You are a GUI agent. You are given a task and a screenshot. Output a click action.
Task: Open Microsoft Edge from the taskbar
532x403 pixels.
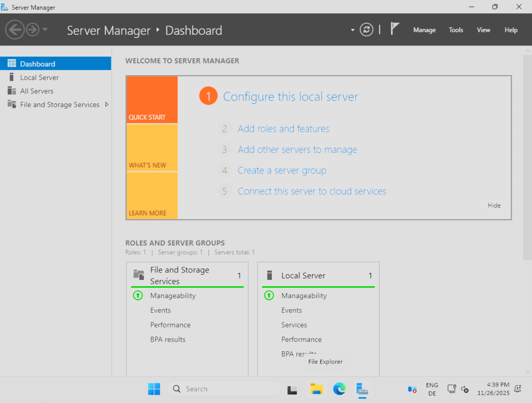click(x=339, y=389)
